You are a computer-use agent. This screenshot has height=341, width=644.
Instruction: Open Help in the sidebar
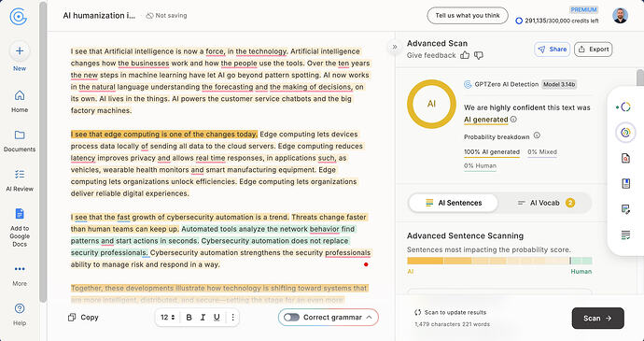[20, 314]
